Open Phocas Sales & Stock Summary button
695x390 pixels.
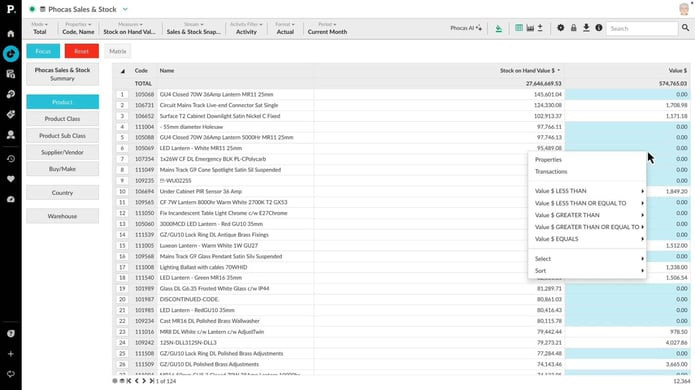click(x=62, y=74)
